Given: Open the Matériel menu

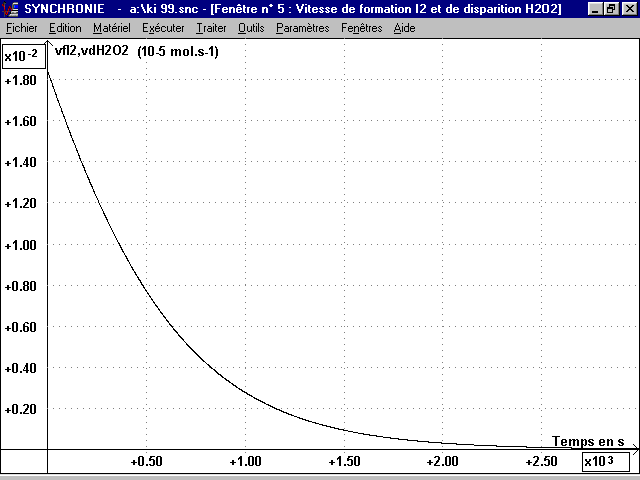Looking at the screenshot, I should (112, 28).
